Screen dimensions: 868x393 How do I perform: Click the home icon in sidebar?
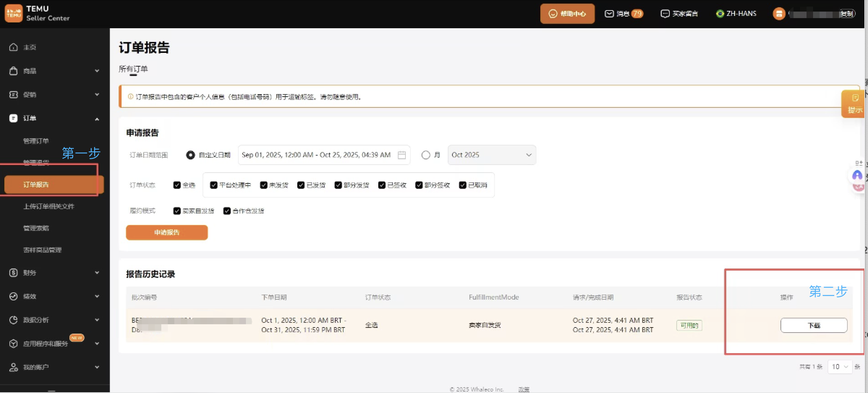tap(13, 47)
